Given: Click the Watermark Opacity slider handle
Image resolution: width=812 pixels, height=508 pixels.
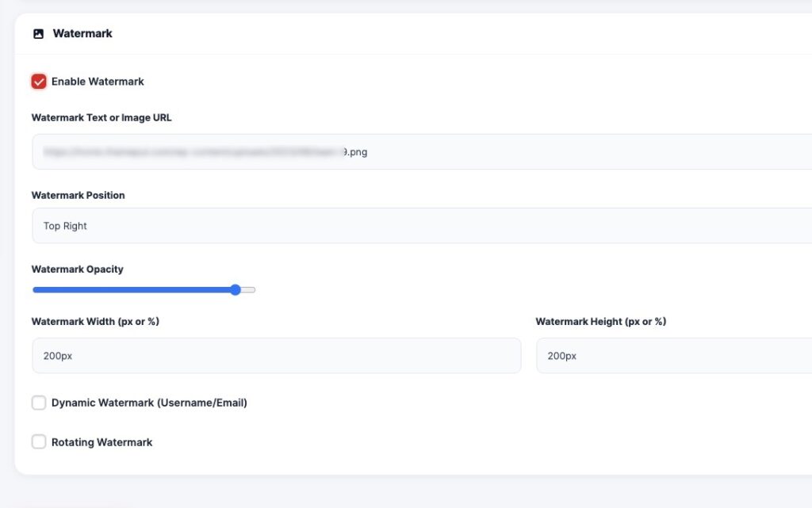Looking at the screenshot, I should [x=236, y=290].
